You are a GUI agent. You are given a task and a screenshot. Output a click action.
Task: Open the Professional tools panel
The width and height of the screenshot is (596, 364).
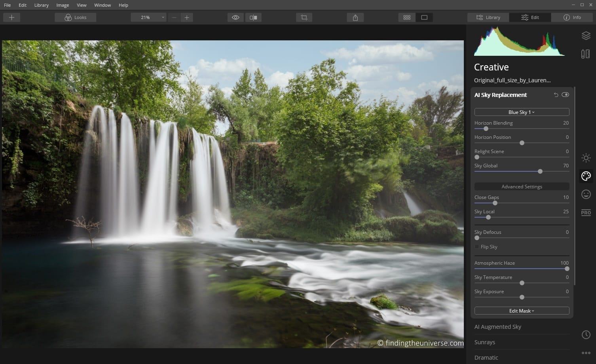[x=586, y=212]
